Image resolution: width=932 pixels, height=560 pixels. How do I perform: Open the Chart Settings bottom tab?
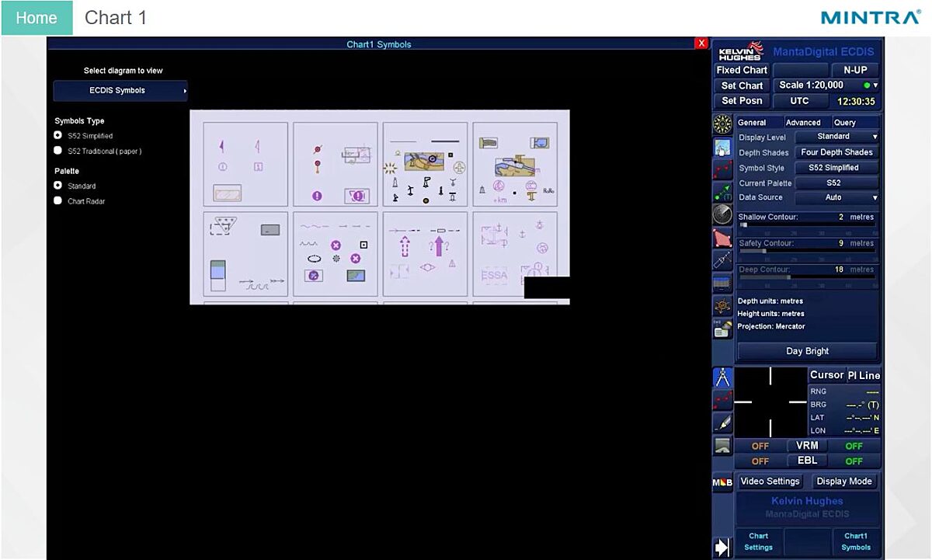759,541
